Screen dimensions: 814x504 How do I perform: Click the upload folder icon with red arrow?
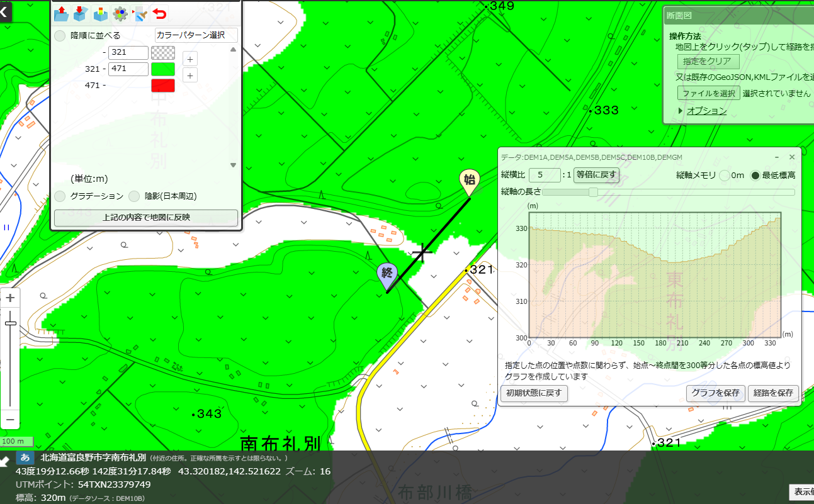[x=62, y=13]
